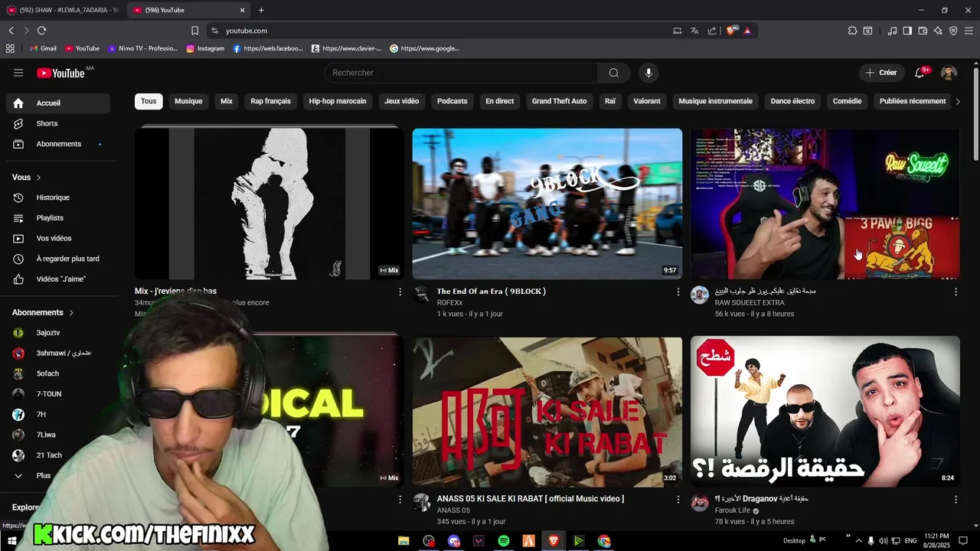This screenshot has width=980, height=551.
Task: Open new browser tab with plus
Action: tap(261, 10)
